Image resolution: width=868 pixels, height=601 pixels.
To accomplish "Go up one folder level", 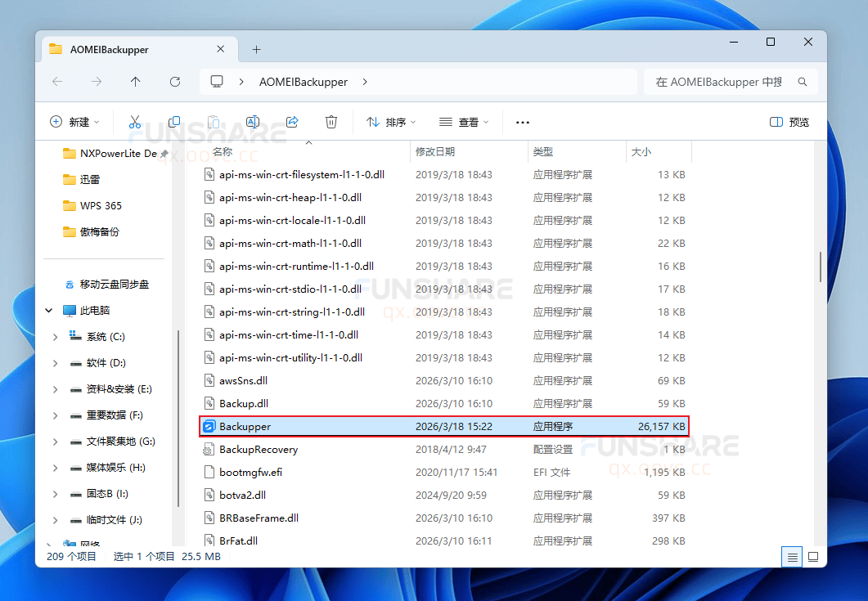I will pos(136,82).
